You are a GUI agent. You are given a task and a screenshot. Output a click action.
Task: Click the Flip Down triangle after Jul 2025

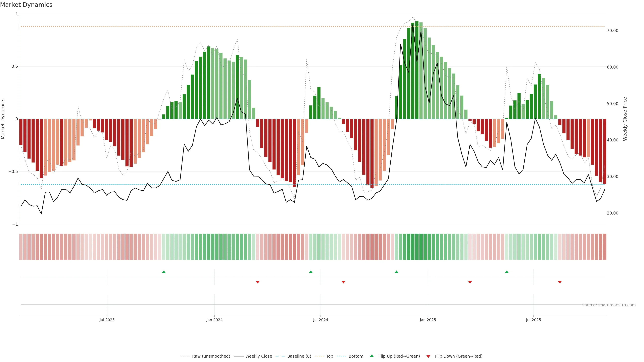point(560,282)
